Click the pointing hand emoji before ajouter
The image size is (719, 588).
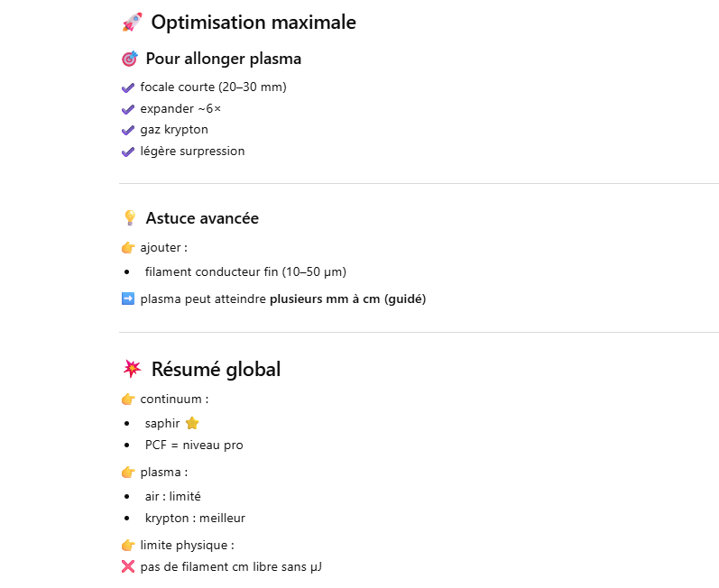pos(127,247)
